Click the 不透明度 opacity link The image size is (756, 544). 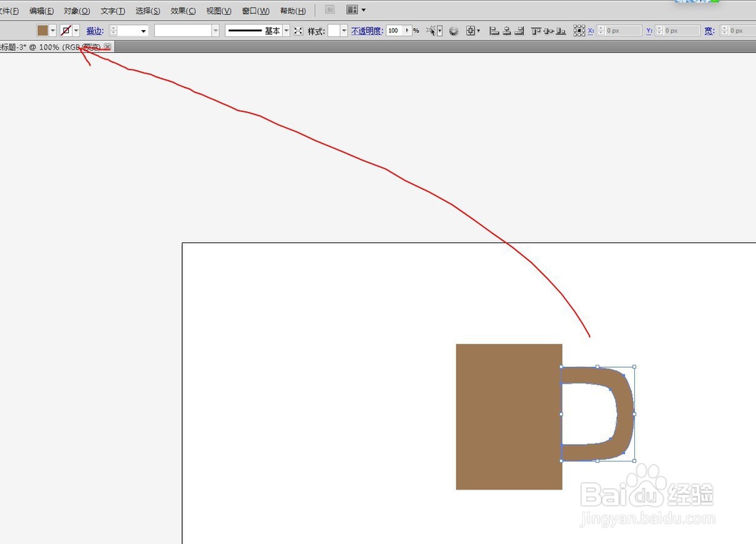[x=367, y=31]
